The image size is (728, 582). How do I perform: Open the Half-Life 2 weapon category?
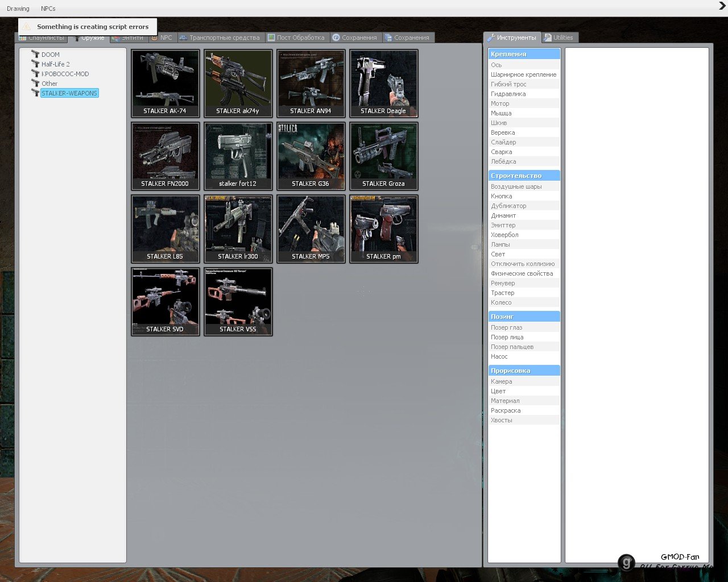(x=55, y=64)
